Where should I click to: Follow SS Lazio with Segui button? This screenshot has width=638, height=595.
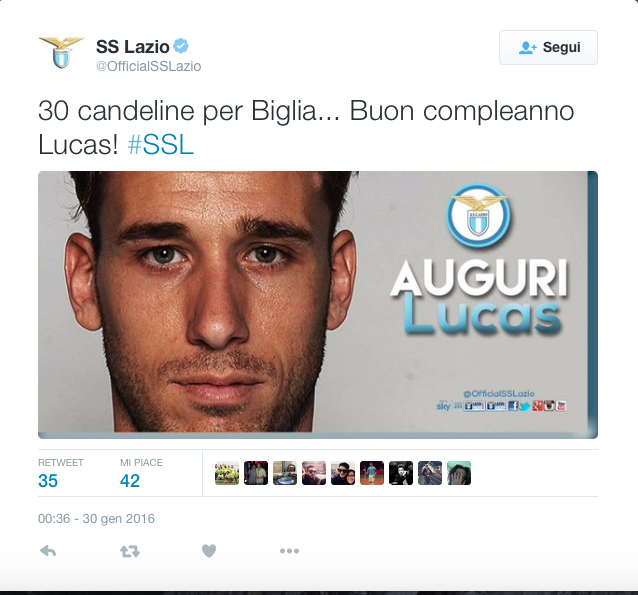[x=548, y=47]
